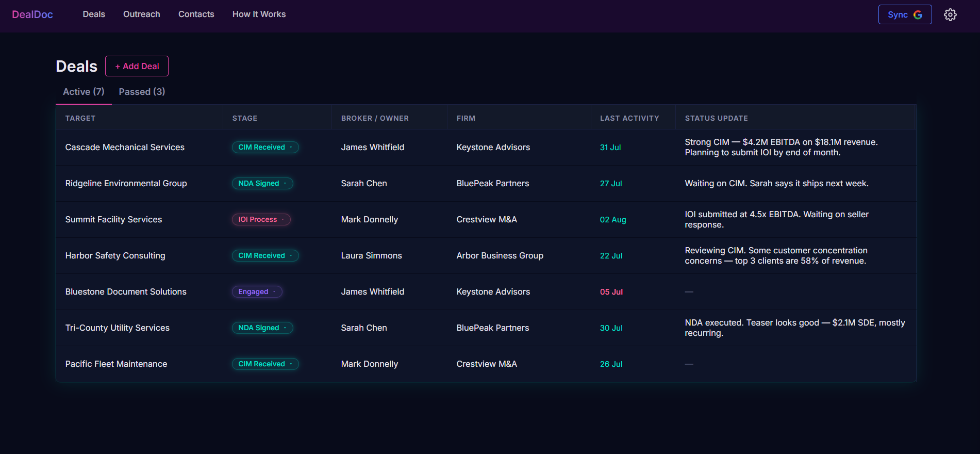980x454 pixels.
Task: Click the BROKER / OWNER column header
Action: click(375, 118)
